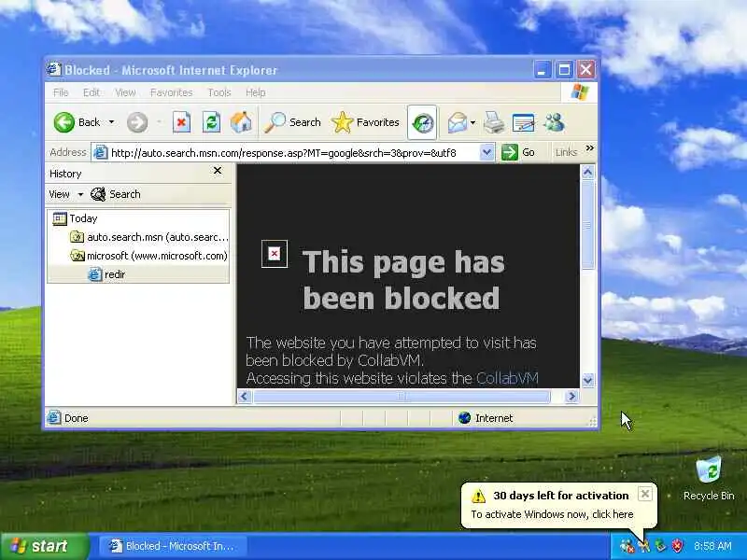
Task: Click the red security shield tray icon
Action: click(x=677, y=546)
